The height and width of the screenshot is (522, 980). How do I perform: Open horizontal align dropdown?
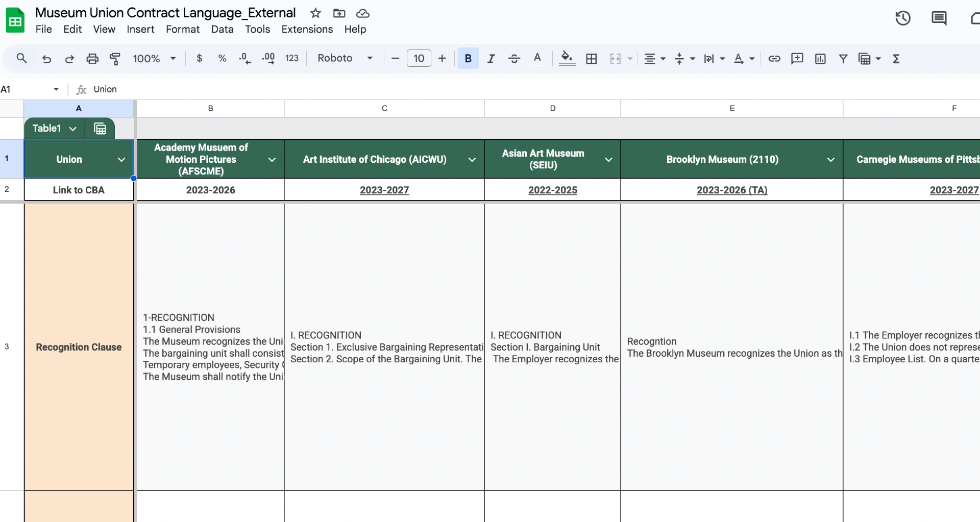pyautogui.click(x=654, y=59)
